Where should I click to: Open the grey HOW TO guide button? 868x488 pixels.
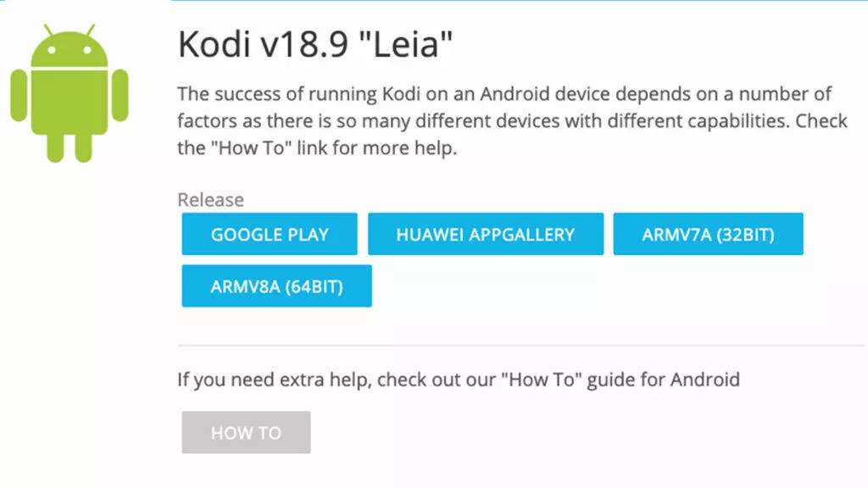click(x=246, y=432)
